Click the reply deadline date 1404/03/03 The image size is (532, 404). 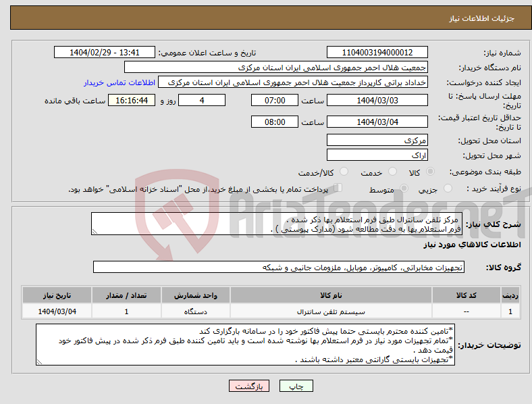377,100
